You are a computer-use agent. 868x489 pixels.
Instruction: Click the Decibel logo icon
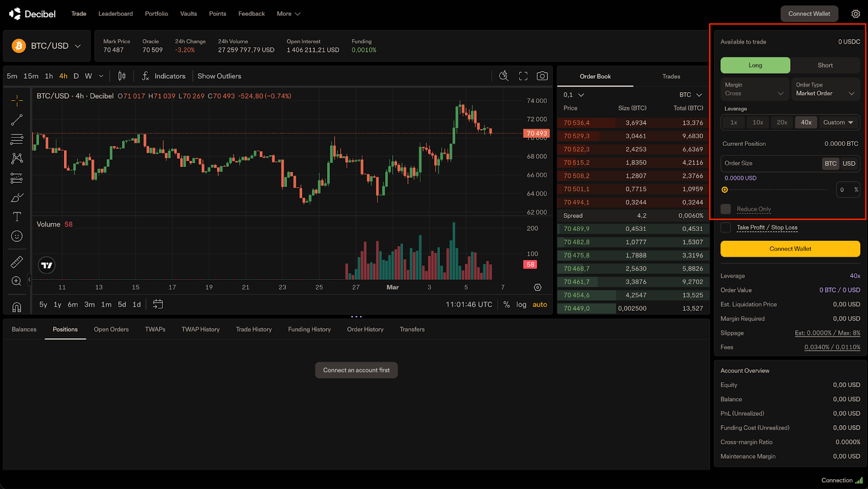coord(15,14)
